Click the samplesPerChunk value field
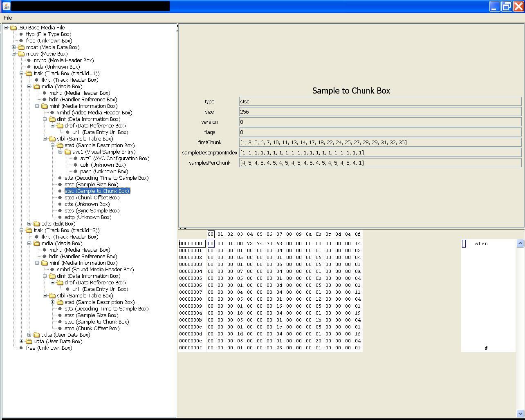Image resolution: width=525 pixels, height=420 pixels. tap(380, 163)
